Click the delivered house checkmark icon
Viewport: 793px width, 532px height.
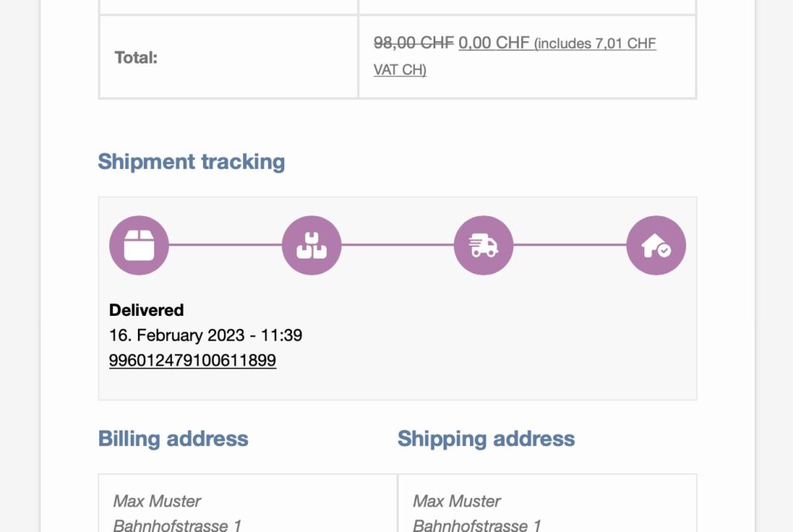point(656,245)
